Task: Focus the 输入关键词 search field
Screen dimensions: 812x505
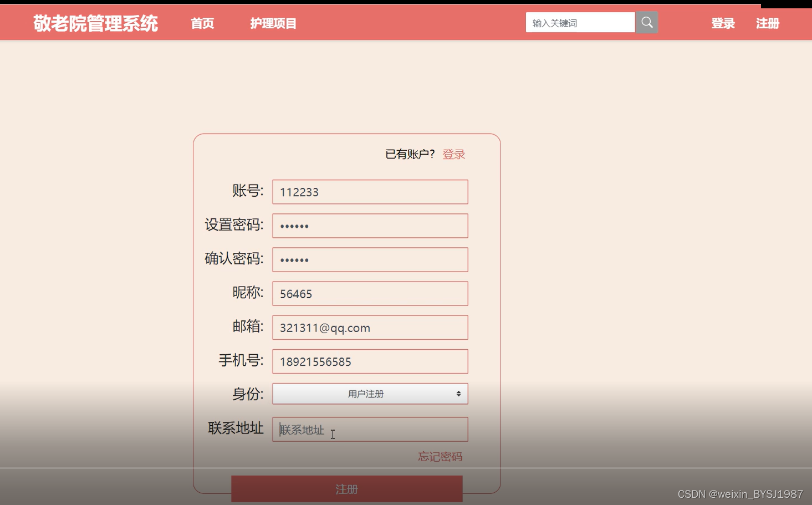Action: pyautogui.click(x=580, y=23)
